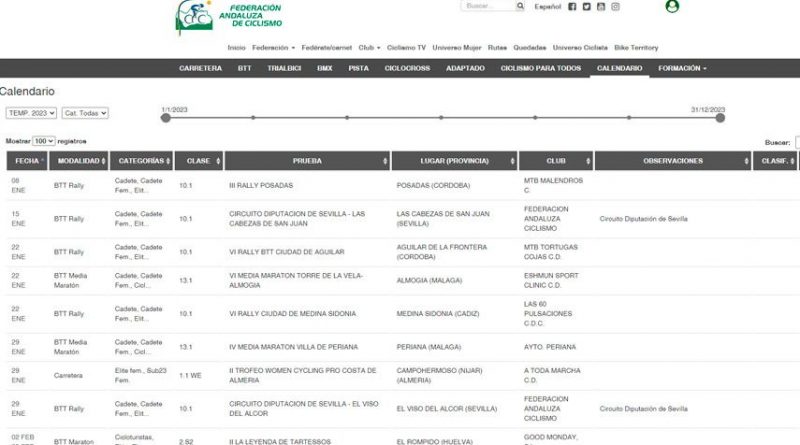The width and height of the screenshot is (800, 445).
Task: Open the Federación dropdown in top navigation
Action: (x=273, y=47)
